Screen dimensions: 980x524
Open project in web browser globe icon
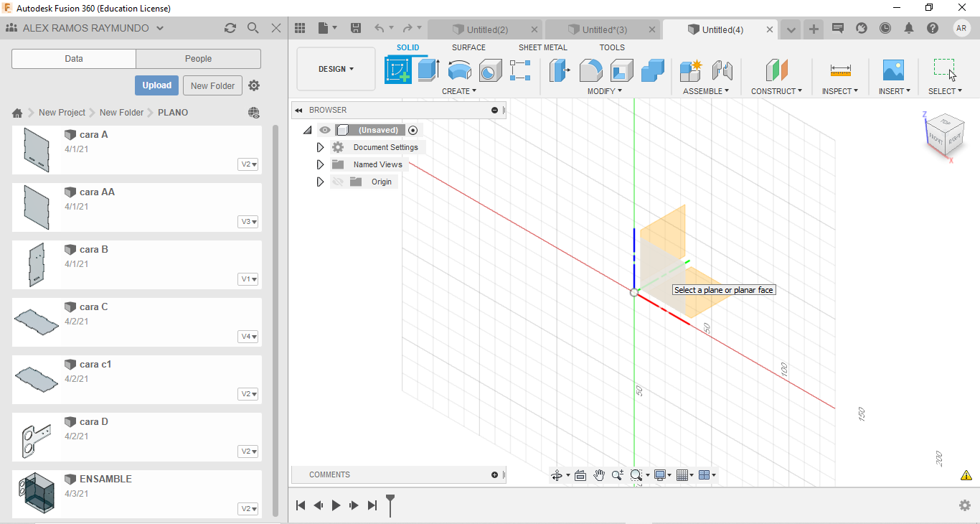tap(253, 113)
